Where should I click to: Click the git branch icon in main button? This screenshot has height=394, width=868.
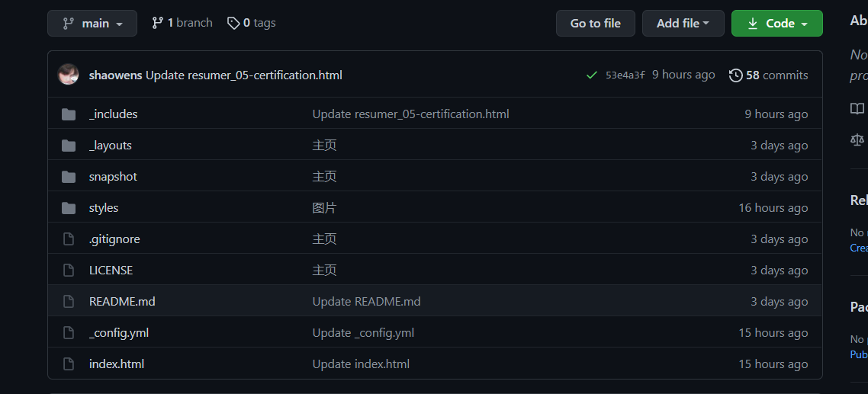(x=69, y=23)
